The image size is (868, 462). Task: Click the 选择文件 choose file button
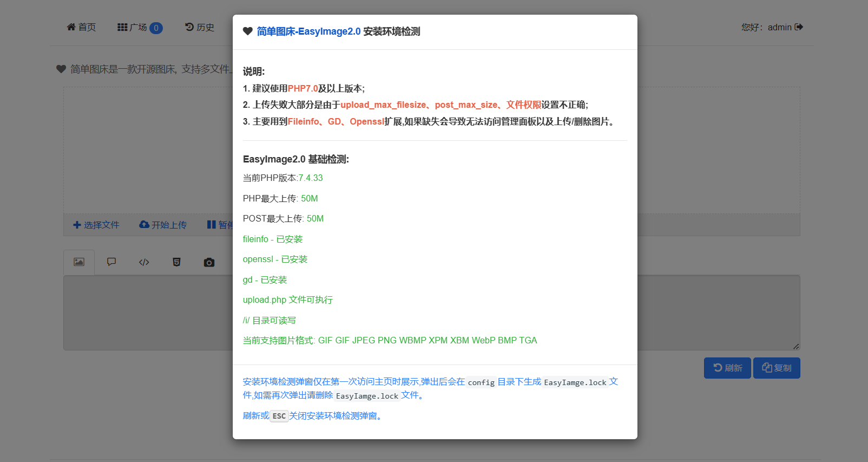coord(96,225)
